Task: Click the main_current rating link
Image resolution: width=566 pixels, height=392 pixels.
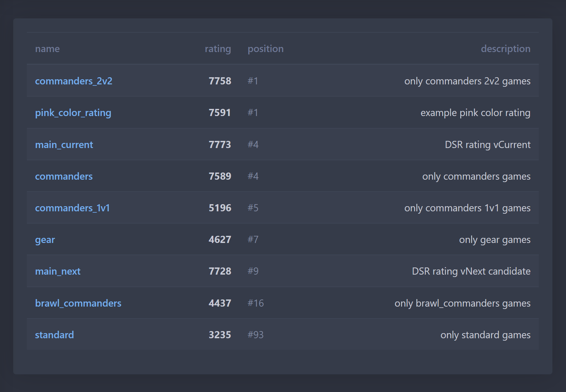Action: point(64,145)
